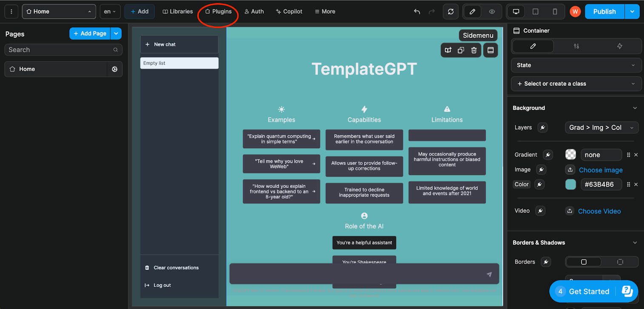The width and height of the screenshot is (644, 309).
Task: Click the Choose image link
Action: 601,170
